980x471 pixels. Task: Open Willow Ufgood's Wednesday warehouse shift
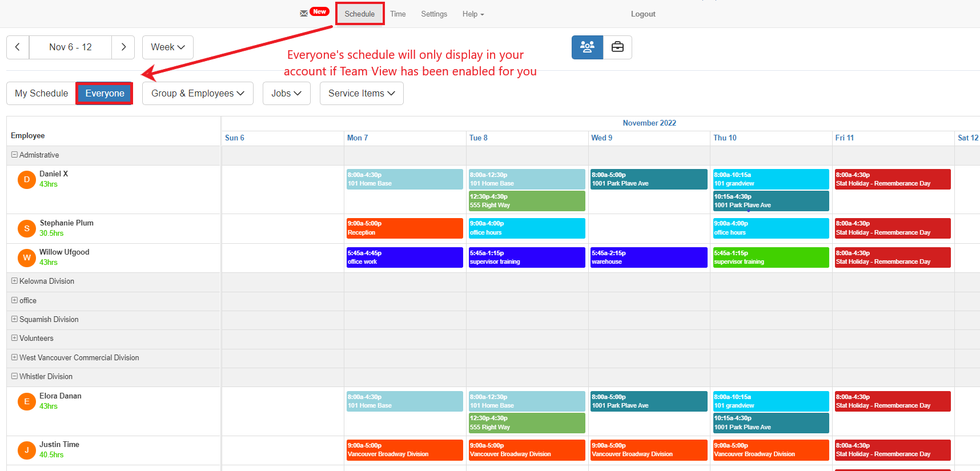[x=649, y=257]
